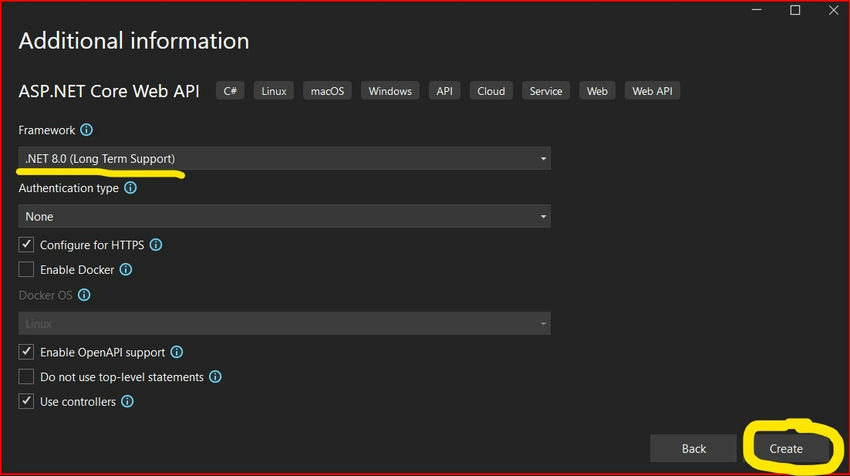Click the info icon next to Framework
The width and height of the screenshot is (850, 476).
86,130
